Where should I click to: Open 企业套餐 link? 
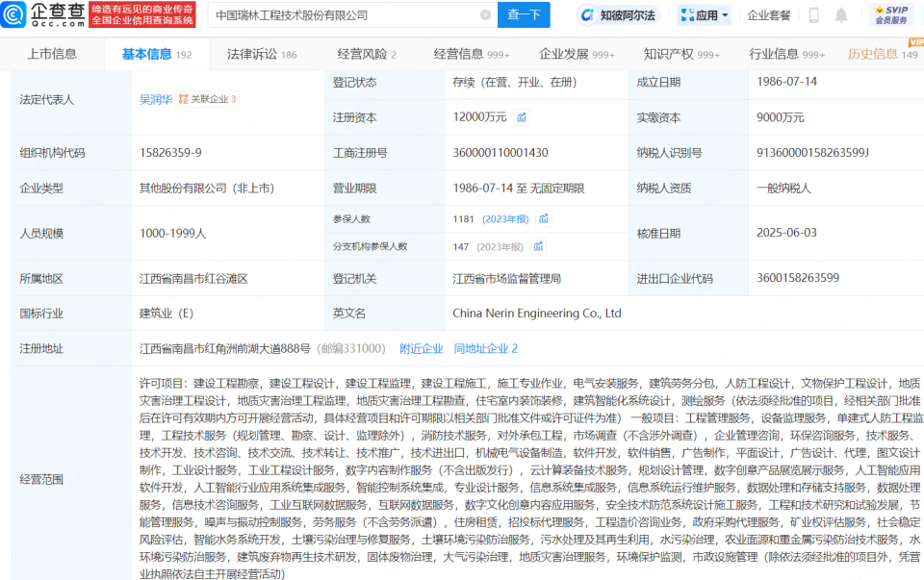pyautogui.click(x=768, y=15)
